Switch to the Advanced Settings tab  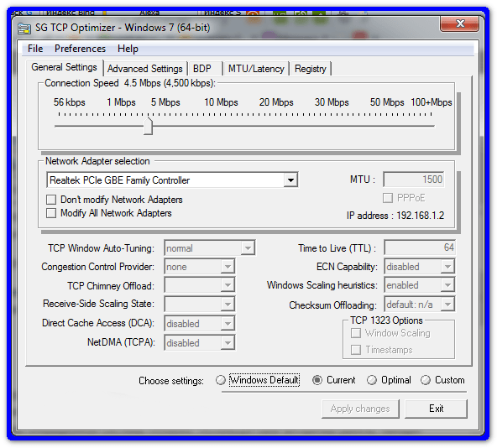[145, 69]
